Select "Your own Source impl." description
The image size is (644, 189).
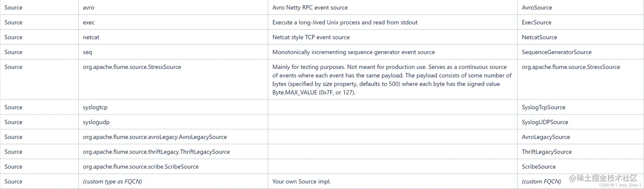[302, 182]
